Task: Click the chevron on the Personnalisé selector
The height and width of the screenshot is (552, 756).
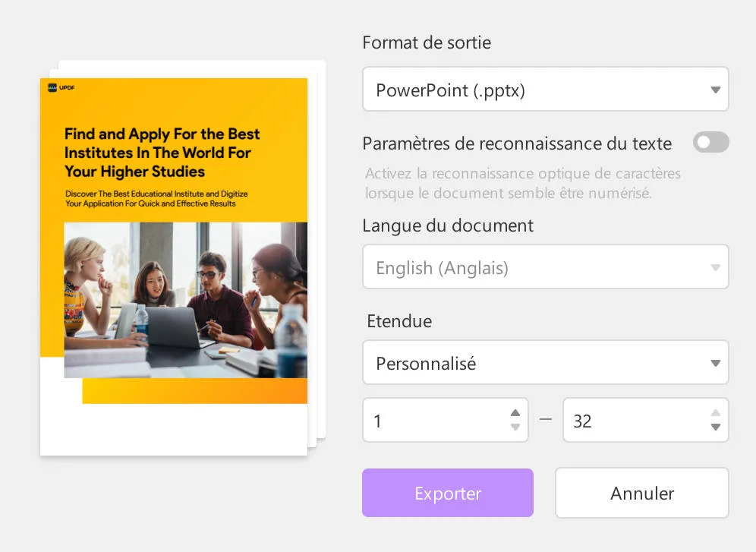Action: click(x=714, y=362)
